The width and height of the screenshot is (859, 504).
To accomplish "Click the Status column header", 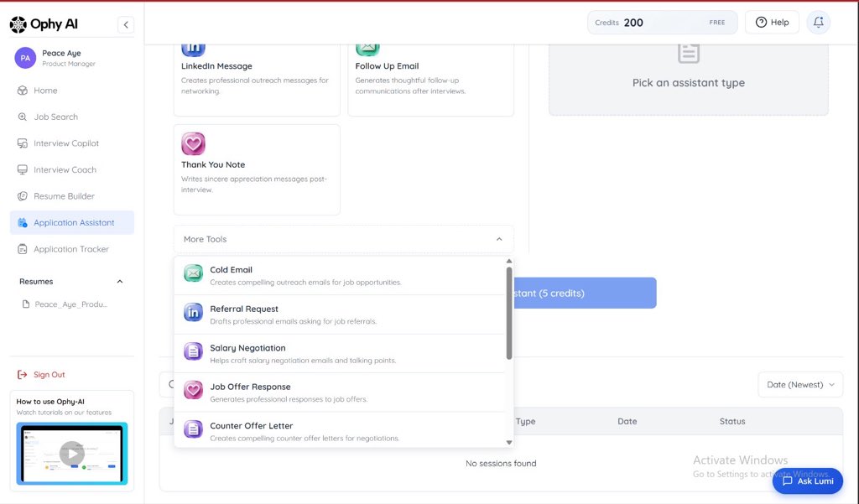I will (732, 421).
